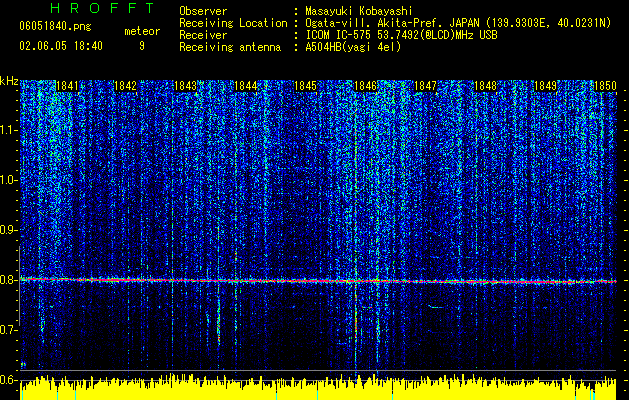Click the 1850 time marker
Screen dimensions: 629x400
click(x=605, y=86)
